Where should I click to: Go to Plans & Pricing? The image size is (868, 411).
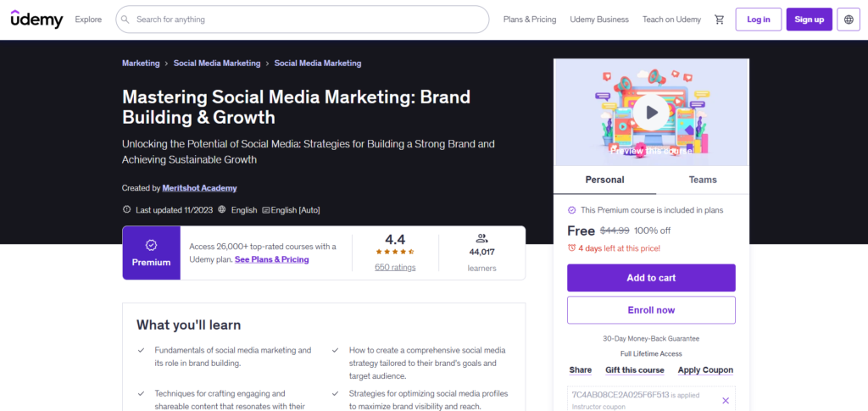[x=530, y=19]
